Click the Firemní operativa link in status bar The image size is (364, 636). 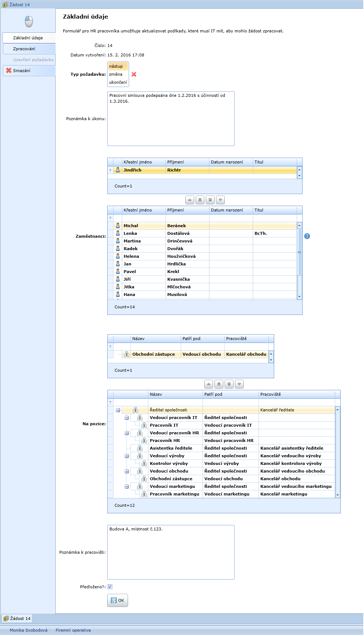coord(73,630)
